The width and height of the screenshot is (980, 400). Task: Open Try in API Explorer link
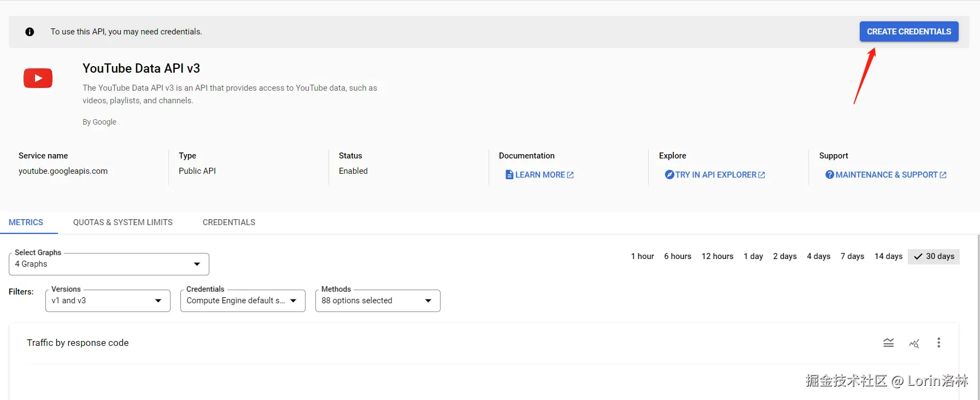click(x=715, y=174)
